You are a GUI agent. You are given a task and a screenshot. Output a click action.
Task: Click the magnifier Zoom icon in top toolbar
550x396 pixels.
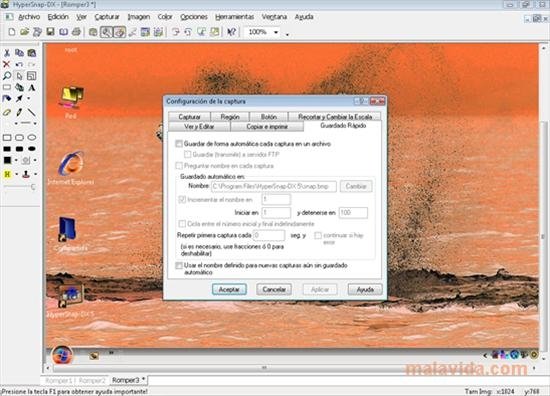(x=106, y=32)
